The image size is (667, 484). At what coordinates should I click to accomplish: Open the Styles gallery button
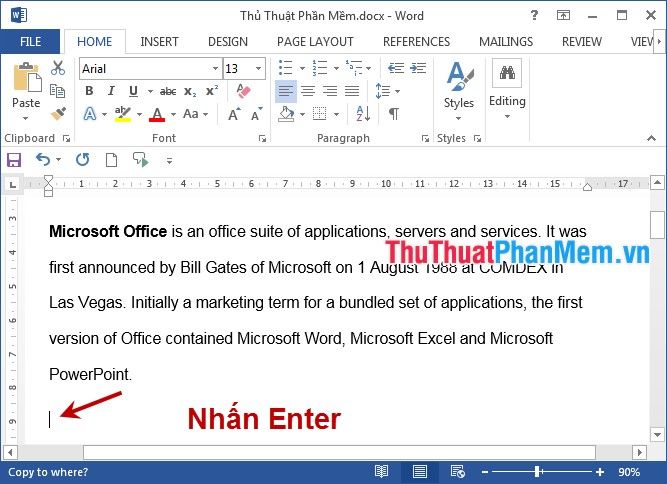click(459, 88)
